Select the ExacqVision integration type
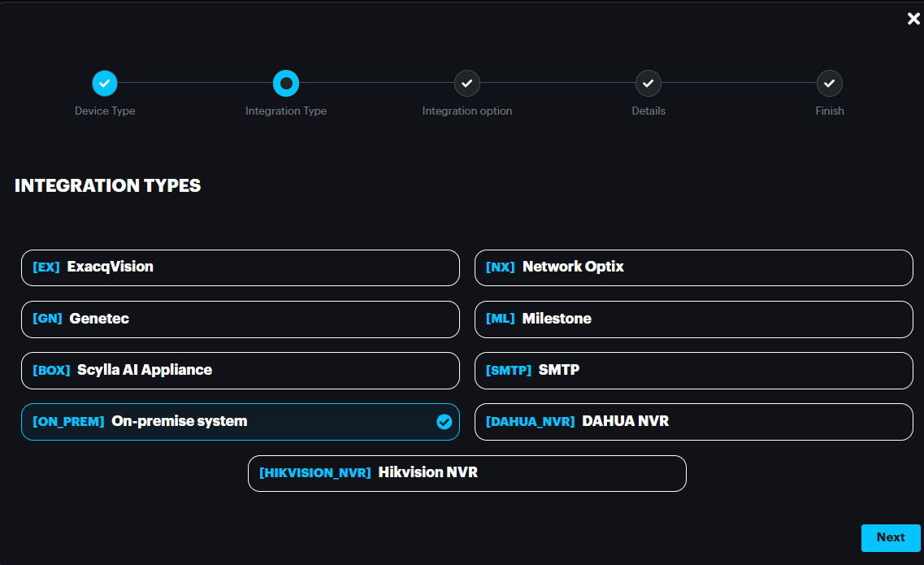The height and width of the screenshot is (565, 924). [x=240, y=267]
